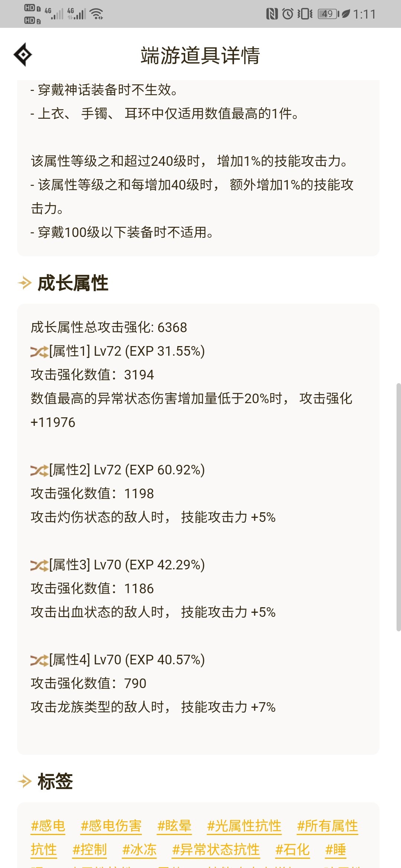
Task: Select the #石化 tag
Action: click(292, 849)
